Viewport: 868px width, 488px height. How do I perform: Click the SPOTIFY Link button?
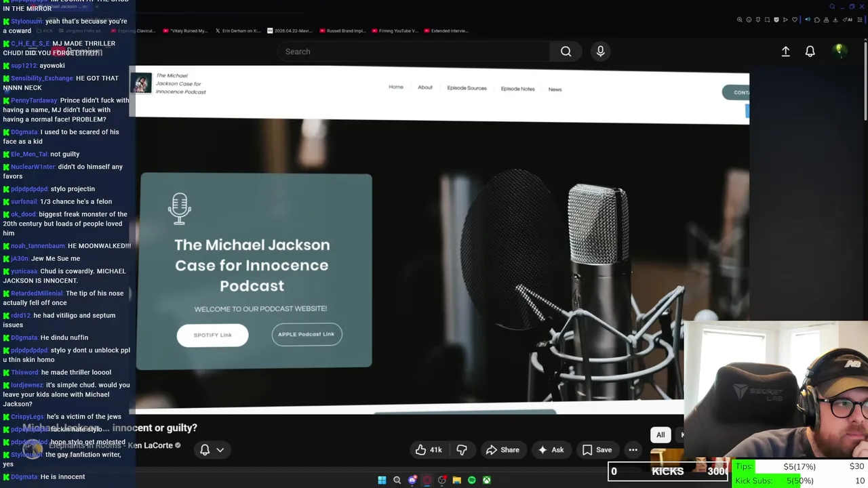click(x=212, y=335)
